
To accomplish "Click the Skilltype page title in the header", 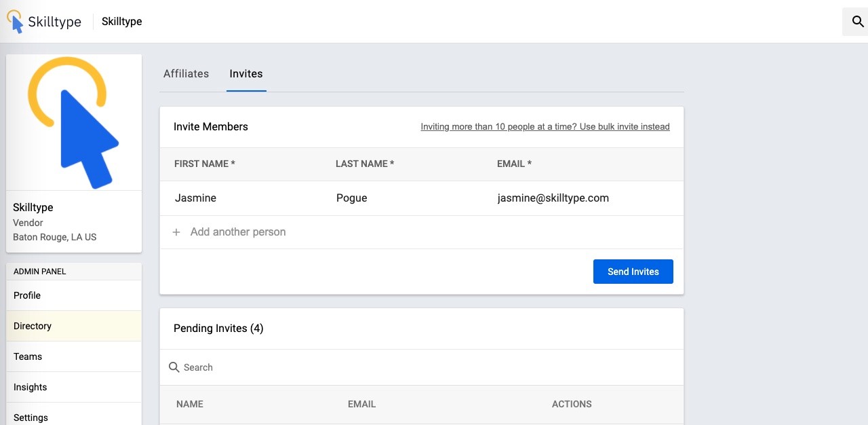I will [122, 22].
